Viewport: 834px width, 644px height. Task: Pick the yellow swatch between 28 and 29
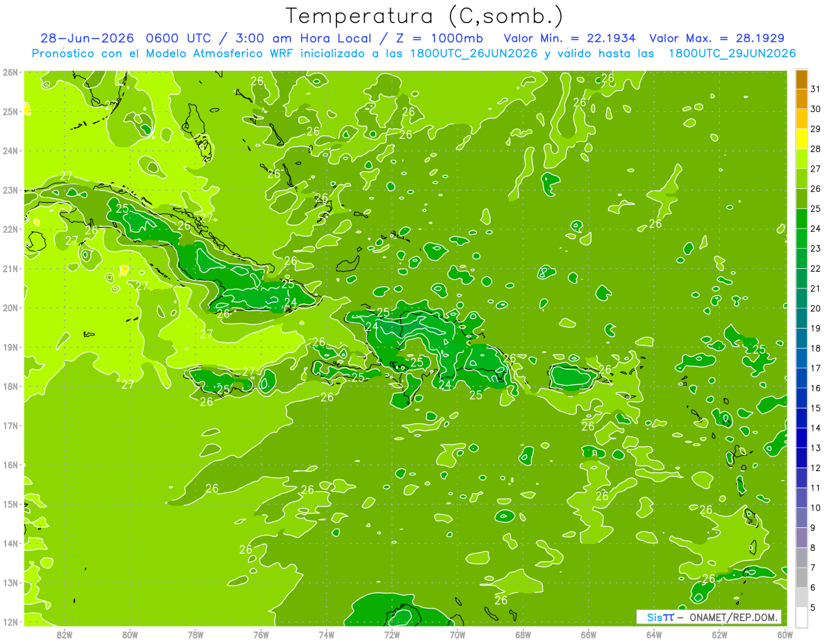(801, 139)
